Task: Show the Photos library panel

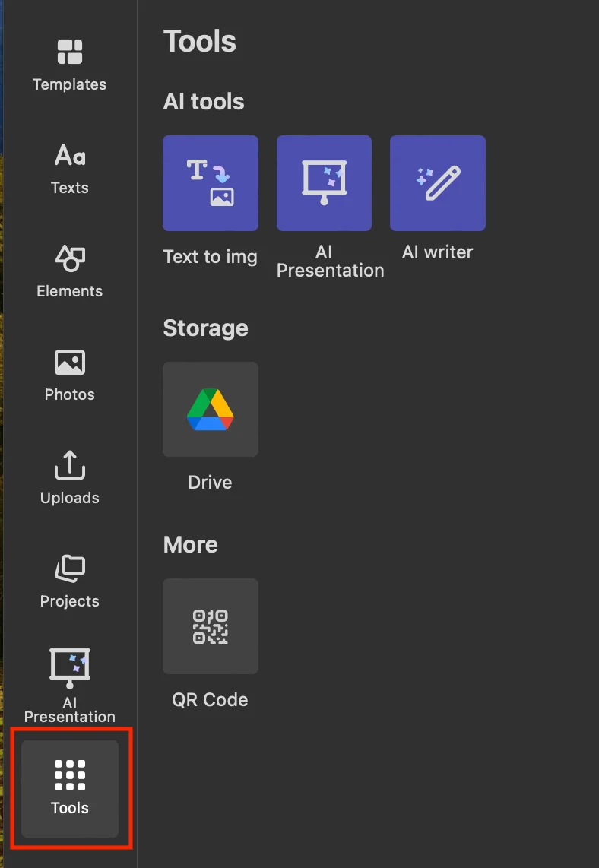Action: coord(70,375)
